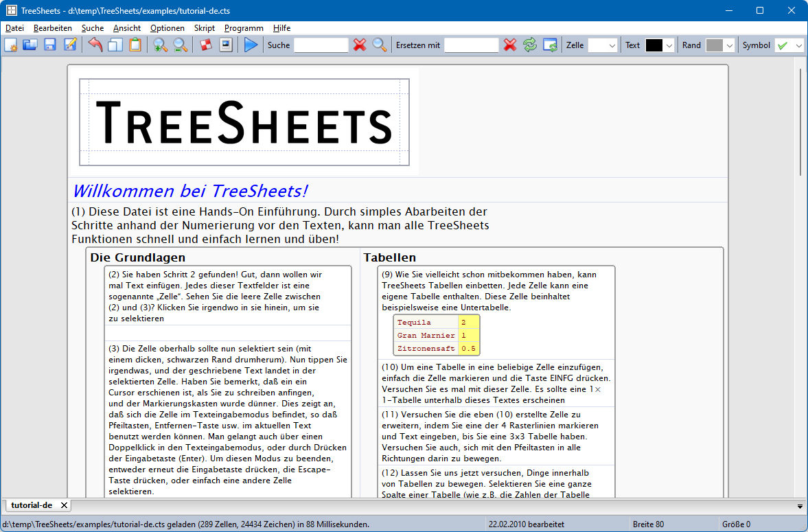Click '22.02.2010 bearbeitet' in status bar
Screen dimensions: 808x532
[527, 524]
